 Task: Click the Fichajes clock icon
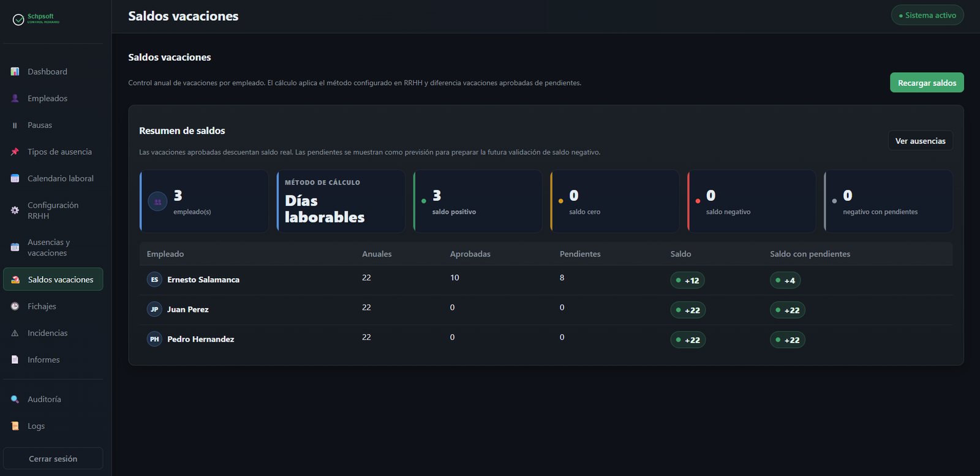15,306
